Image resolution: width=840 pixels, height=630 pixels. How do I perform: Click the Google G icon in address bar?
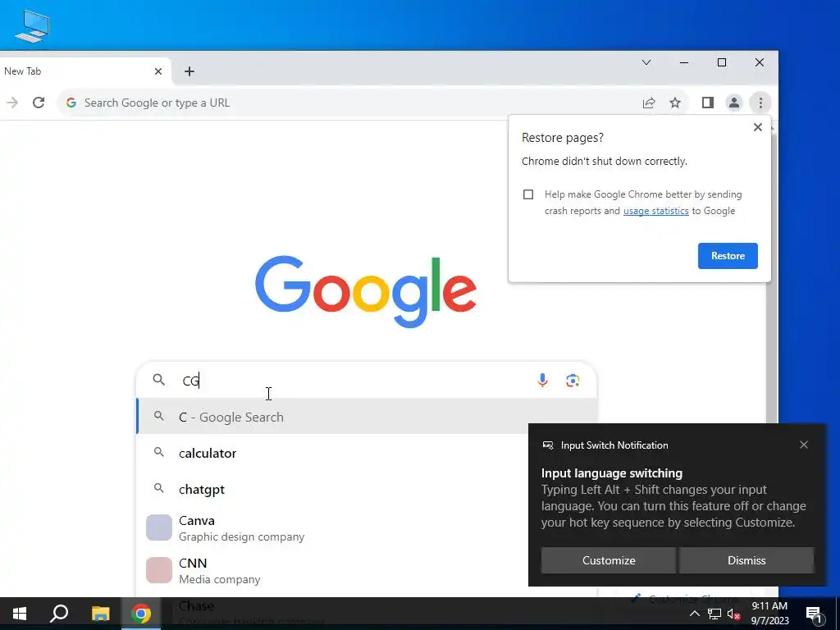click(x=71, y=103)
